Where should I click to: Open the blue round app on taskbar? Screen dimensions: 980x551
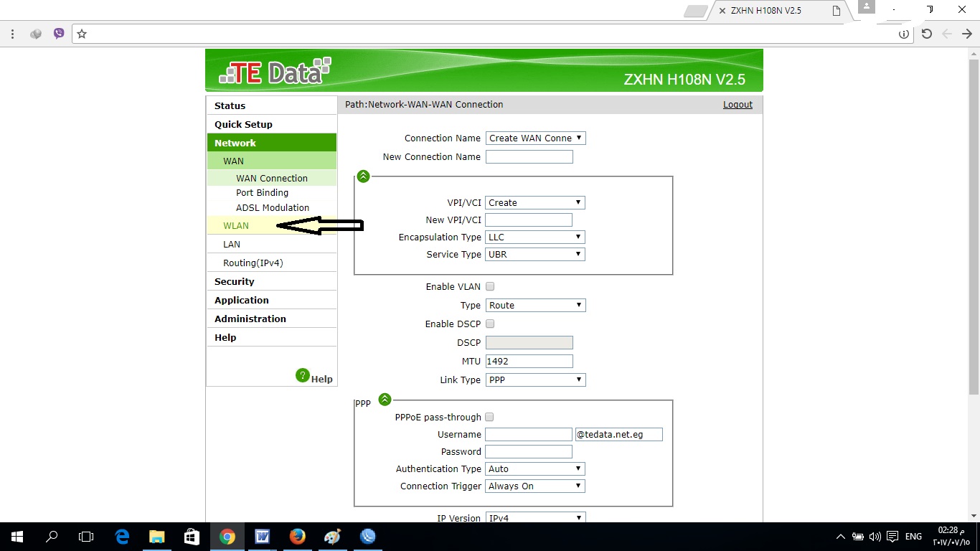tap(367, 536)
